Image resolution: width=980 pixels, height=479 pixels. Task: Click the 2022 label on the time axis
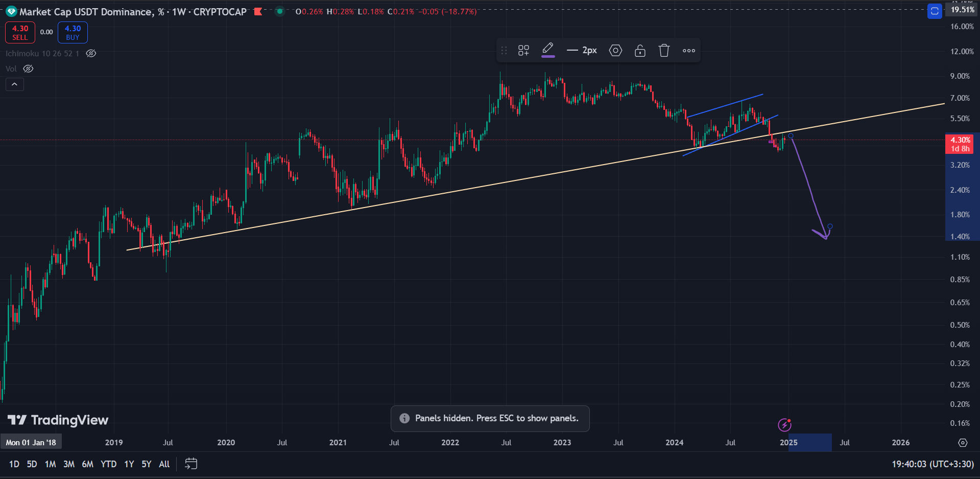coord(450,442)
